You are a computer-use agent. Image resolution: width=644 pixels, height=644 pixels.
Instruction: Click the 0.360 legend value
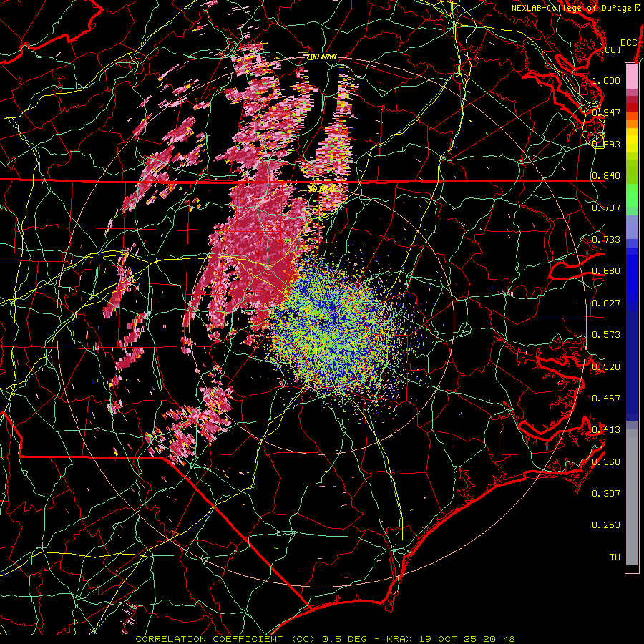pyautogui.click(x=606, y=462)
